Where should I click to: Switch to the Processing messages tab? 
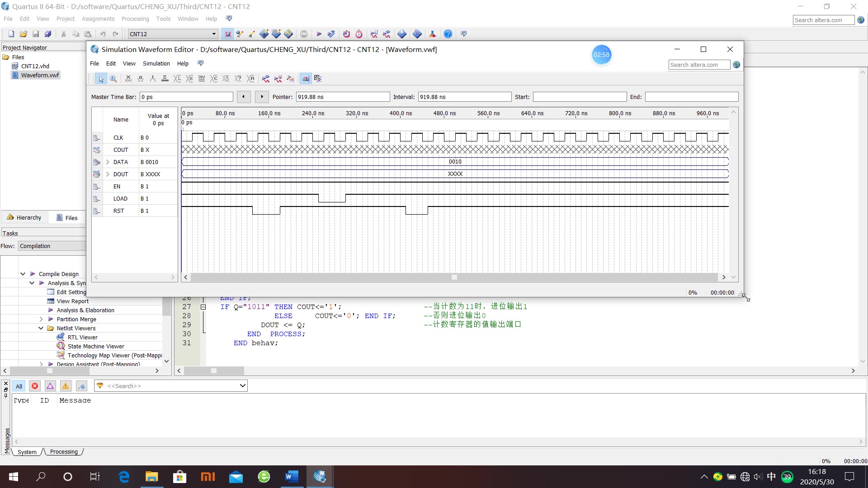64,451
